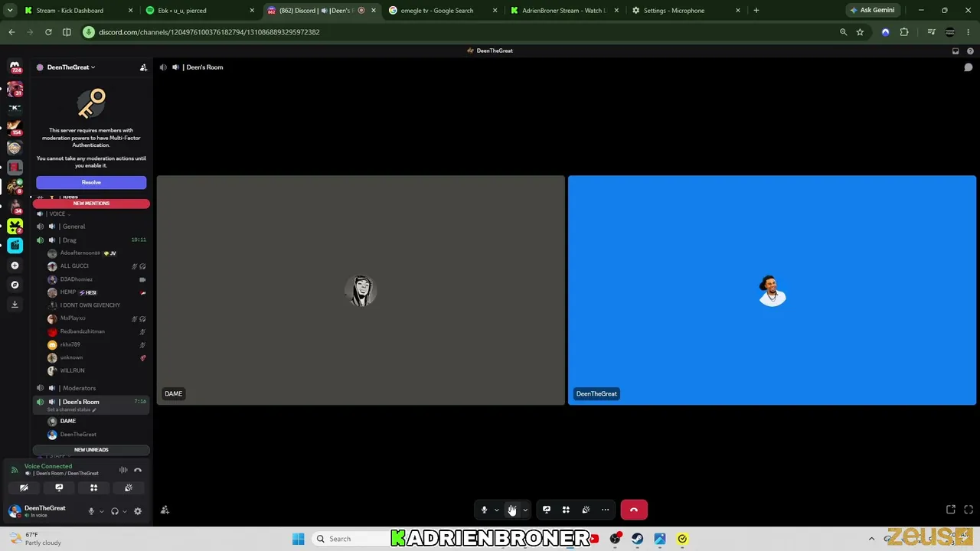
Task: Open Chrome extensions puzzle icon
Action: [904, 32]
